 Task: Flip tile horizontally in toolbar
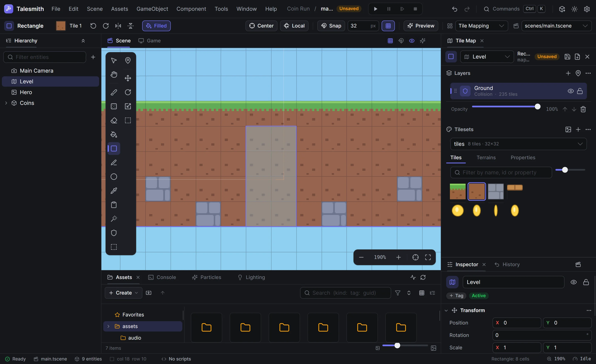118,26
